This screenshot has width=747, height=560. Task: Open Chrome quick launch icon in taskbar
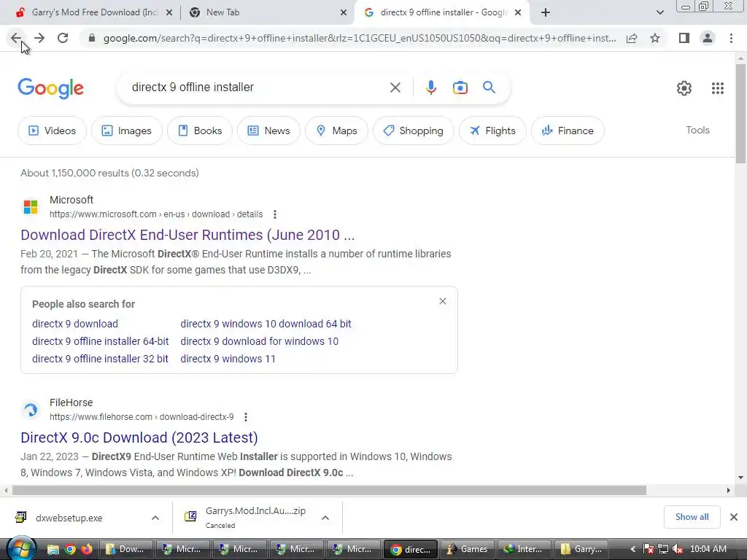pos(70,549)
